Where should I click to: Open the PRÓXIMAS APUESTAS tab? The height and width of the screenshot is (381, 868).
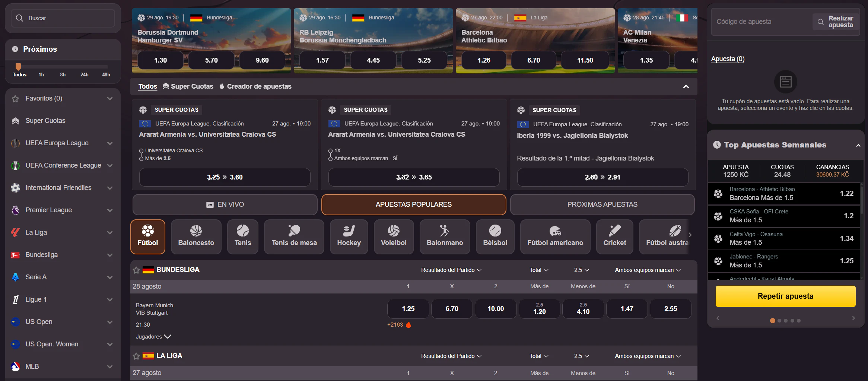602,204
